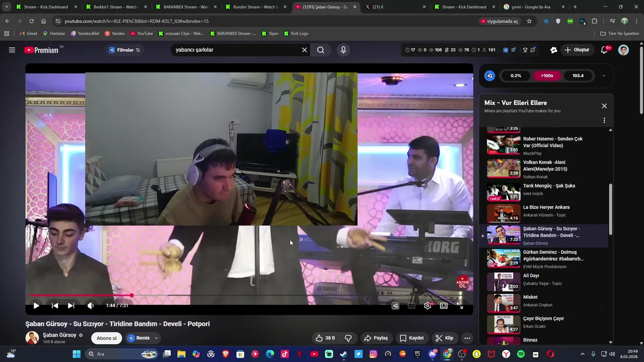Save video with Kaydet button
Viewport: 644px width, 362px height.
[x=412, y=338]
